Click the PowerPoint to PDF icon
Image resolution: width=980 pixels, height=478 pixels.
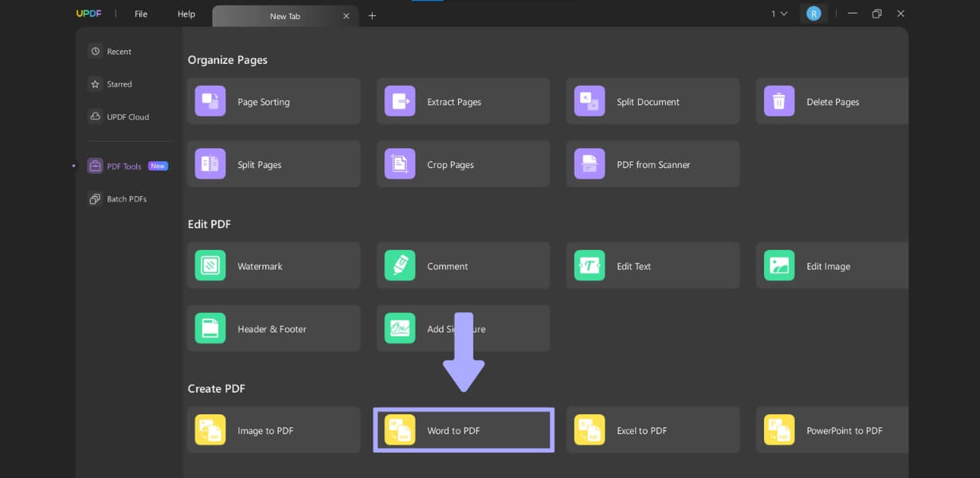tap(779, 430)
